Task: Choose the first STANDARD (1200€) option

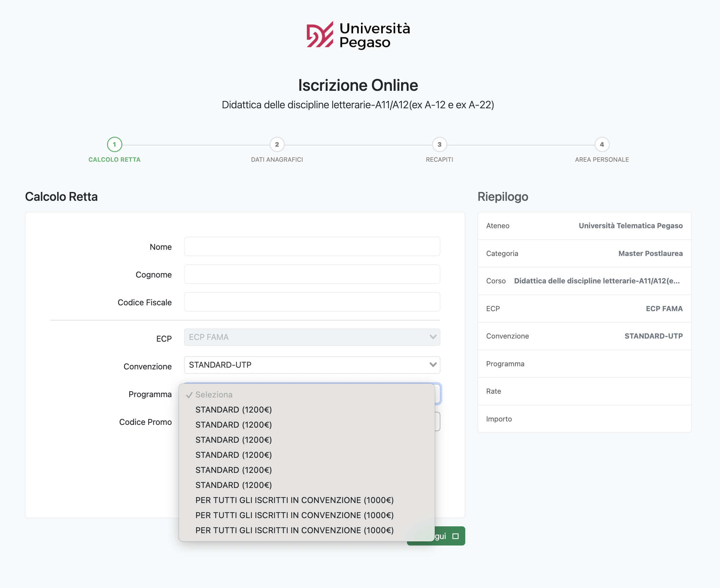Action: point(233,410)
